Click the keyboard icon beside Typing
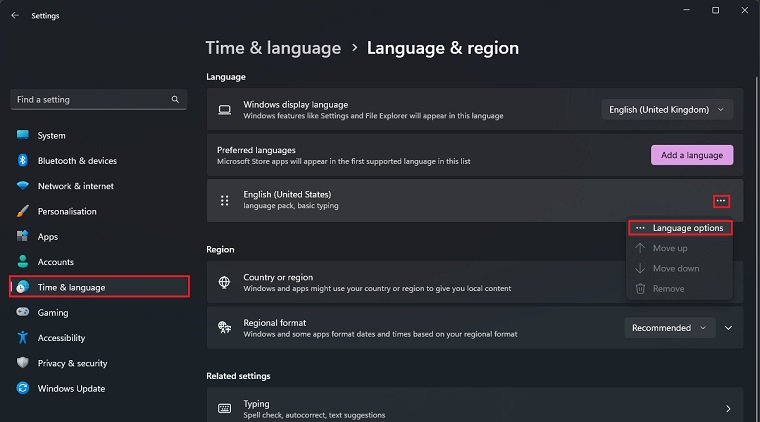The height and width of the screenshot is (422, 760). click(224, 408)
